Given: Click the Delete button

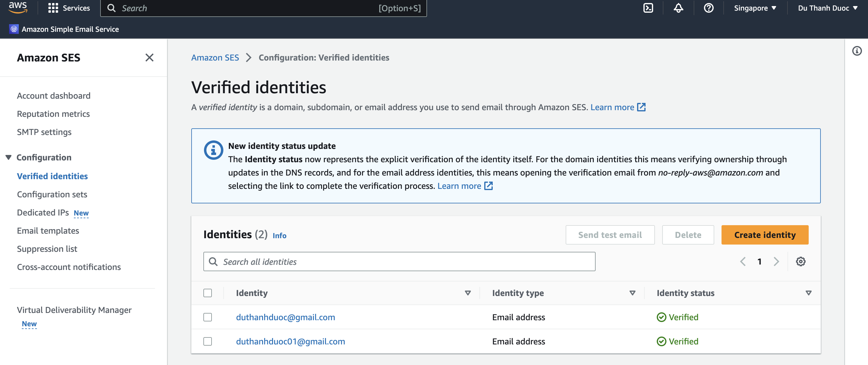Looking at the screenshot, I should pyautogui.click(x=688, y=235).
